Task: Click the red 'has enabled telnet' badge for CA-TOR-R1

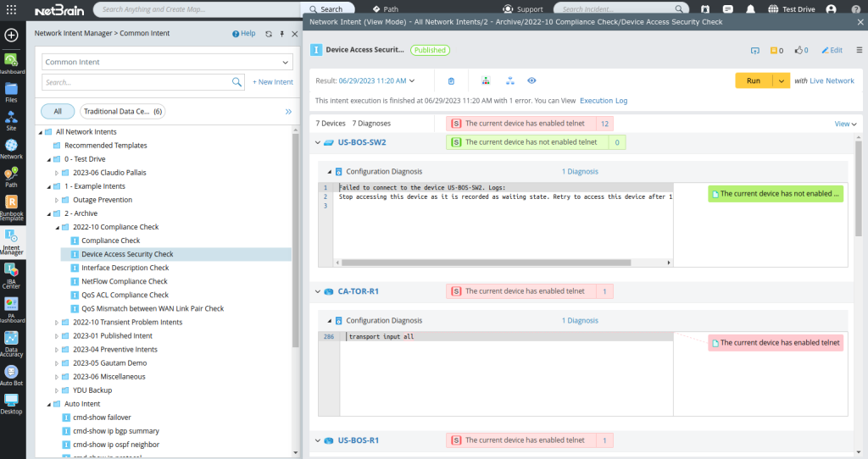Action: click(x=530, y=291)
